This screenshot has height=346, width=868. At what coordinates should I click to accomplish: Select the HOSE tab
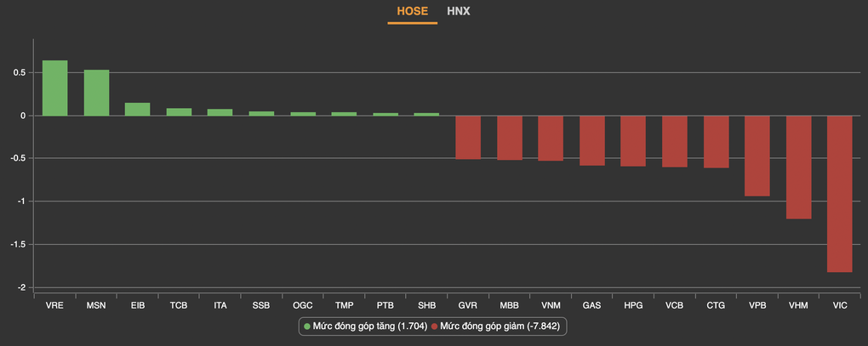(x=412, y=12)
